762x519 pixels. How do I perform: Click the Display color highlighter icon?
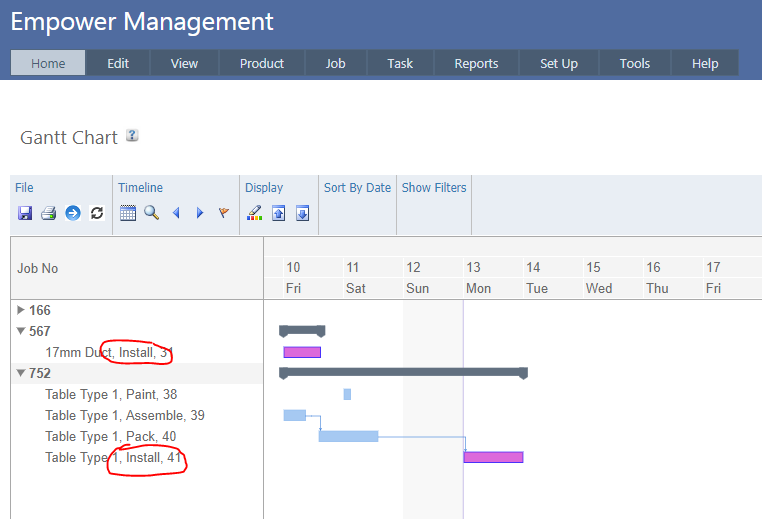point(254,213)
